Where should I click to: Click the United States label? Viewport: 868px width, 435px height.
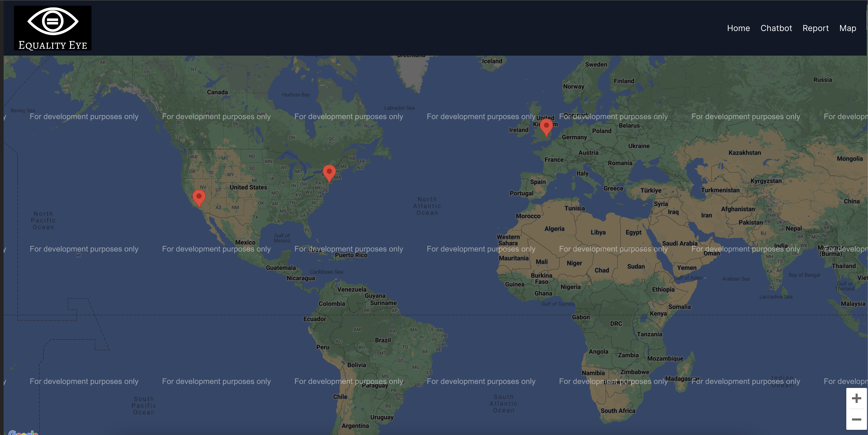(x=248, y=187)
